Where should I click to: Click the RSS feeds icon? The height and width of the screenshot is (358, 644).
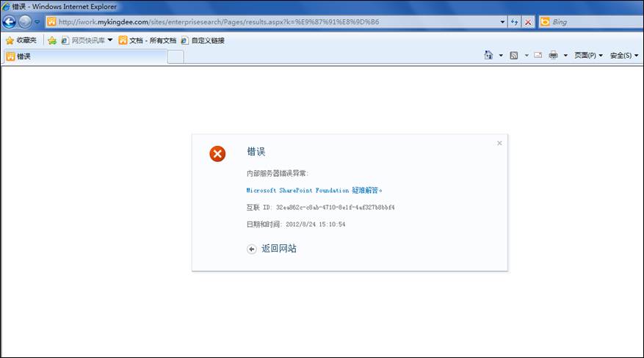514,55
